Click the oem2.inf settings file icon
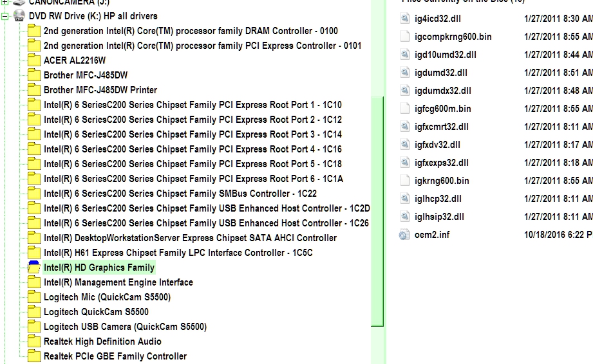The image size is (593, 364). (404, 235)
